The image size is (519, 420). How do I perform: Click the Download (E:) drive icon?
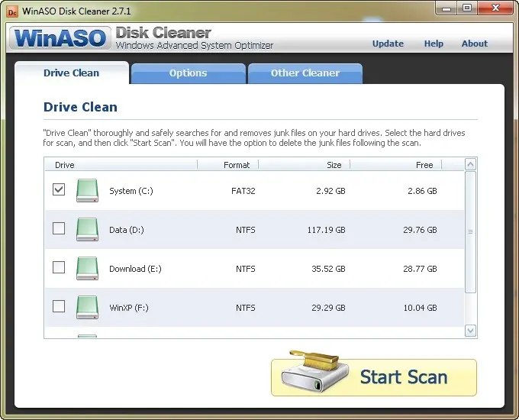coord(87,268)
